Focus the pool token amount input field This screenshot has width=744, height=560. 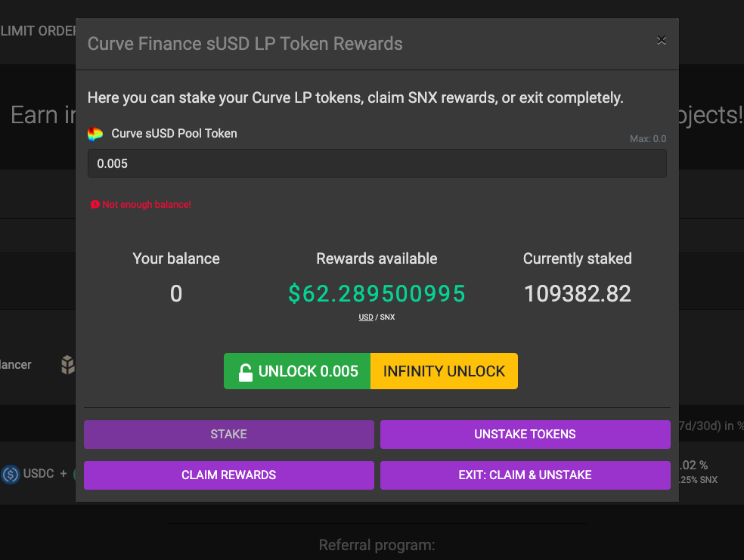[377, 163]
